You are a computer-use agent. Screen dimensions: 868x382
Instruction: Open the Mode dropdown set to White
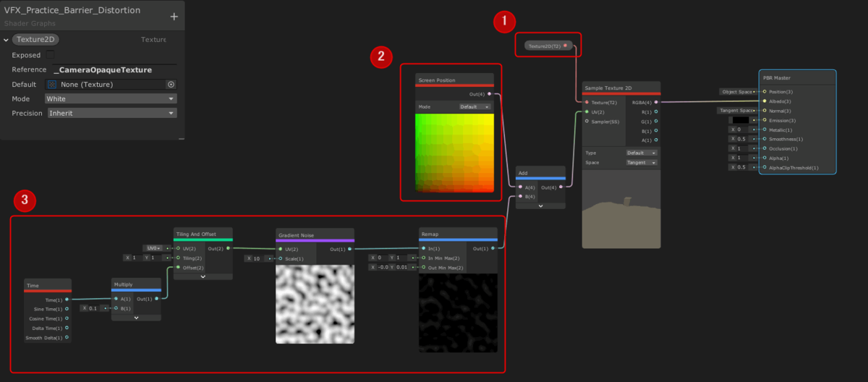(111, 98)
